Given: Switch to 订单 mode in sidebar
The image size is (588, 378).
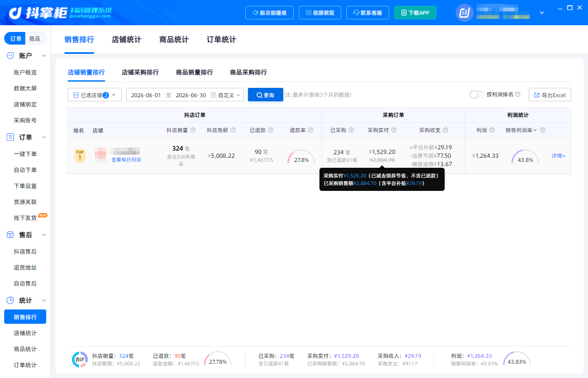Looking at the screenshot, I should [x=16, y=39].
